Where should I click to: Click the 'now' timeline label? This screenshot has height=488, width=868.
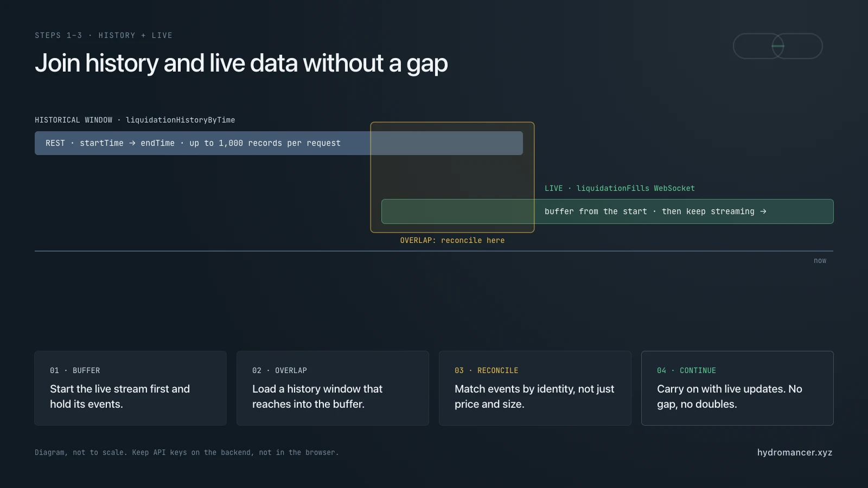coord(820,261)
